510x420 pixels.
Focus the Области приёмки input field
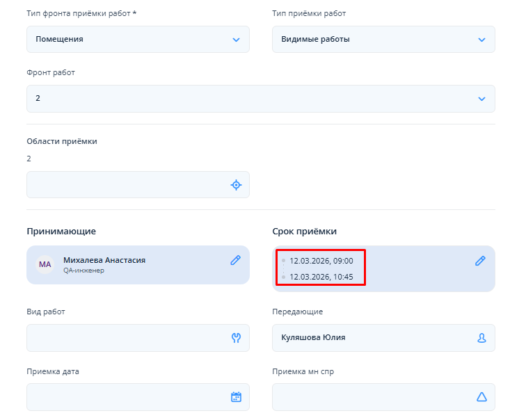[125, 185]
